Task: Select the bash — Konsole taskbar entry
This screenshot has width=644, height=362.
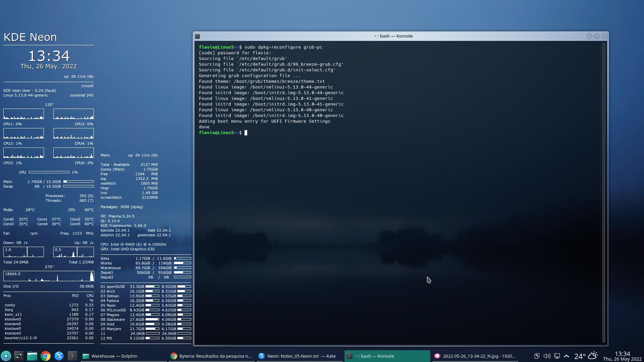Action: 387,356
